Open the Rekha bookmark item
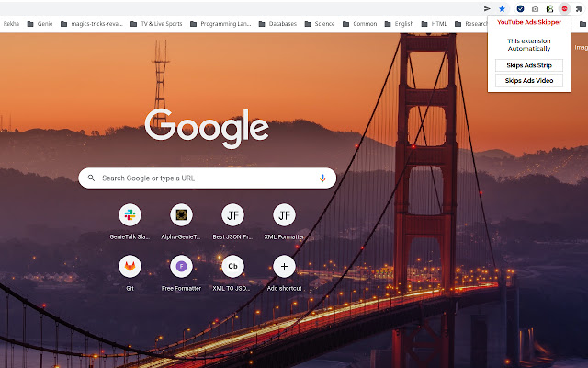Image resolution: width=588 pixels, height=368 pixels. click(11, 24)
